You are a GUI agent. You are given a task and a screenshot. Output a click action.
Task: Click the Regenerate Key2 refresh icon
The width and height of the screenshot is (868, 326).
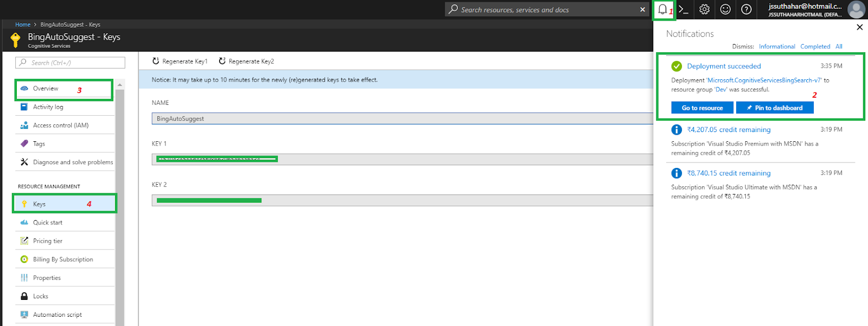tap(222, 61)
